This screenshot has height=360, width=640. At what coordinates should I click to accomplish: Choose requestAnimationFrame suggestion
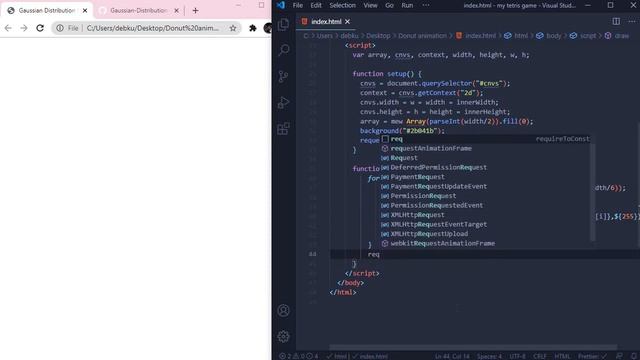pos(486,149)
